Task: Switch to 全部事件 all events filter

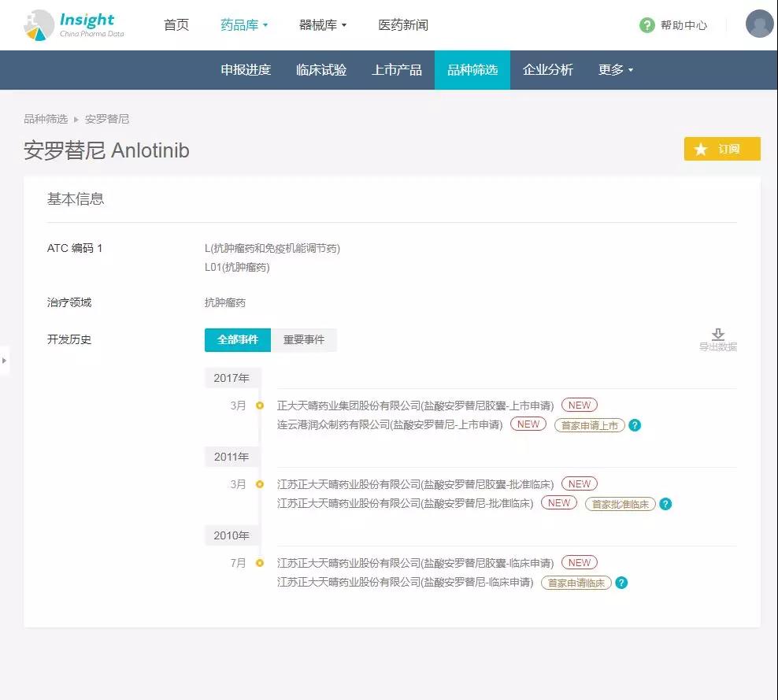Action: click(237, 339)
